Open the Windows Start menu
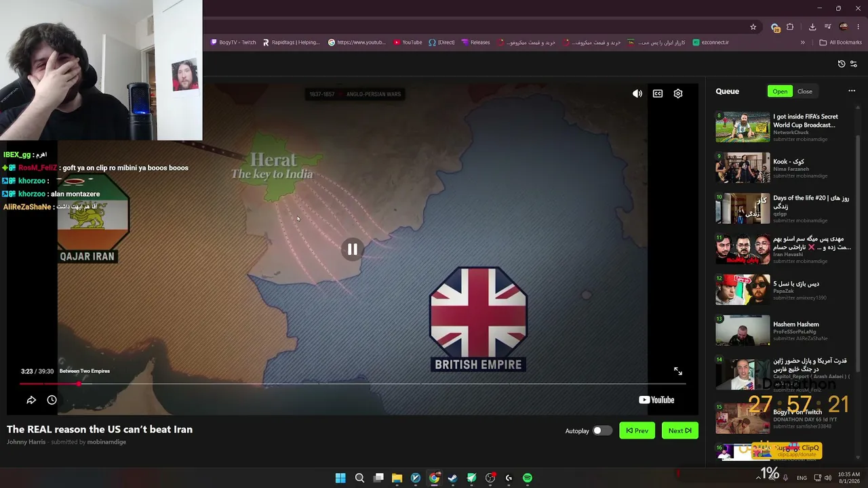The height and width of the screenshot is (488, 868). click(x=340, y=478)
